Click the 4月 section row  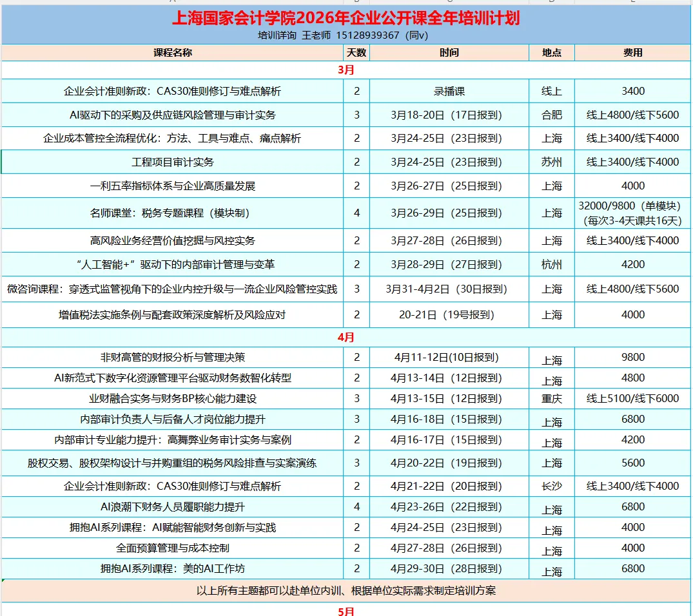click(346, 337)
